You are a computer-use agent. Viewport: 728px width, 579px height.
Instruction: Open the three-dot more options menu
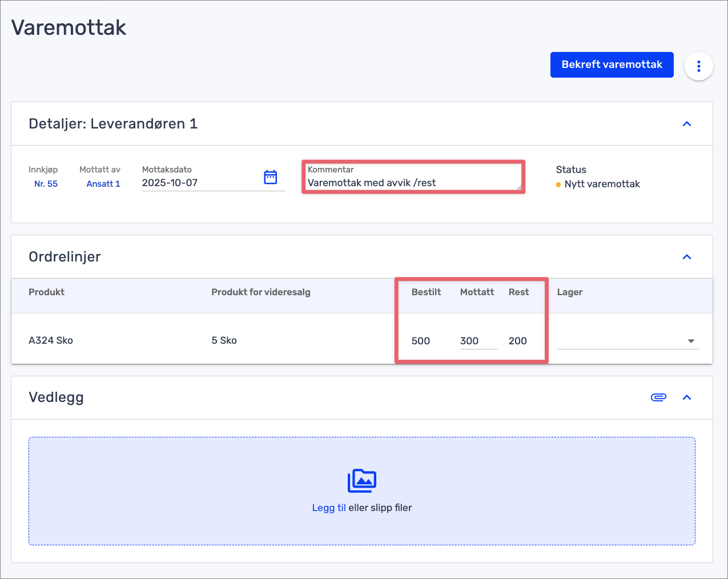[698, 66]
